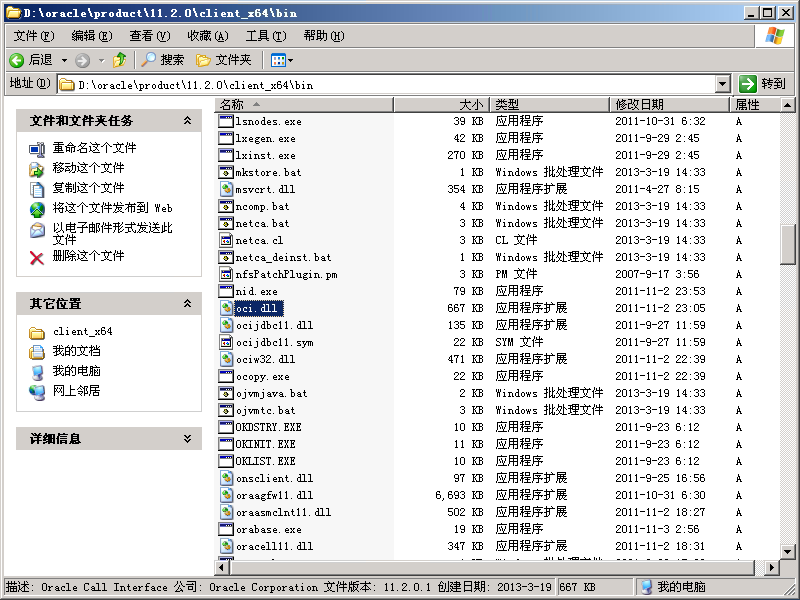Click Move this file (移动这个文件)
The width and height of the screenshot is (800, 600).
(x=88, y=168)
